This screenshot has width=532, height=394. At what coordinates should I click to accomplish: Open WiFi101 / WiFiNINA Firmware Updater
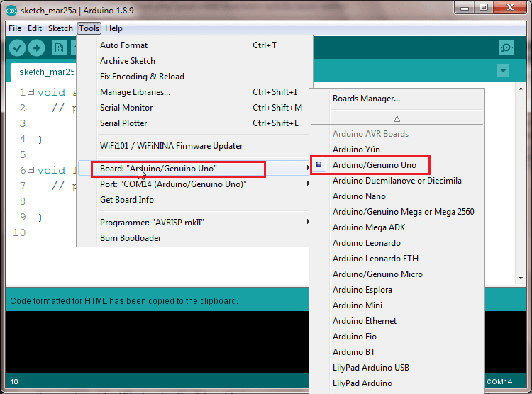click(x=194, y=146)
